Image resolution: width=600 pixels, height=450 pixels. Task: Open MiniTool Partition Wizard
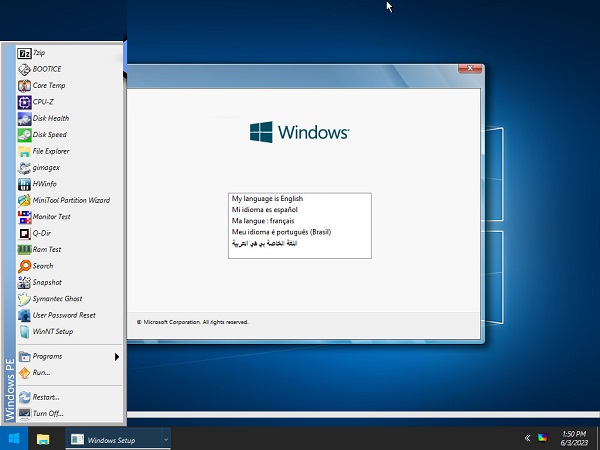click(70, 200)
